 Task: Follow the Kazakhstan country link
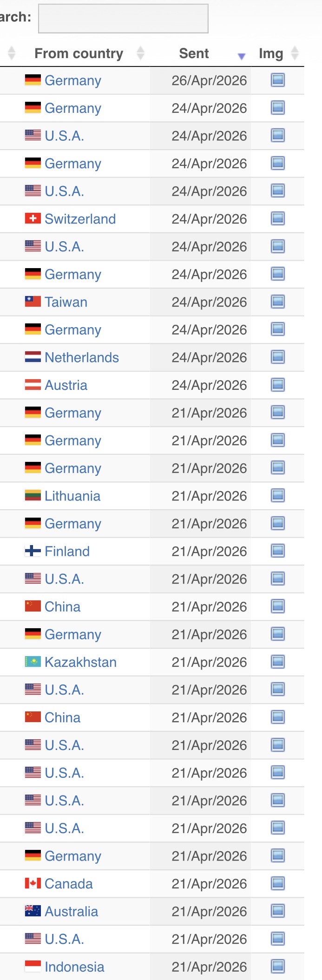click(x=81, y=662)
